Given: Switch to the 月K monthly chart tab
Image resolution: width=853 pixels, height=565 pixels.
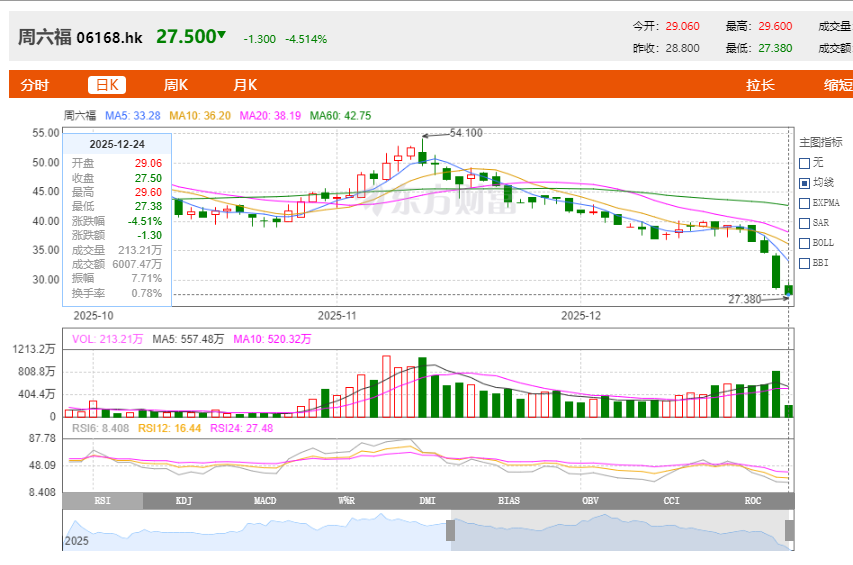Looking at the screenshot, I should pos(245,85).
